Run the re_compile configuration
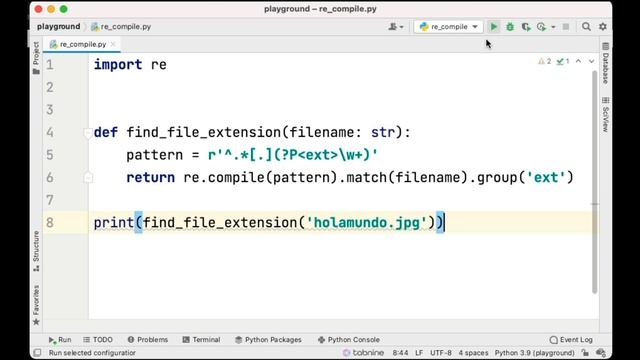Image resolution: width=640 pixels, height=360 pixels. 493,27
